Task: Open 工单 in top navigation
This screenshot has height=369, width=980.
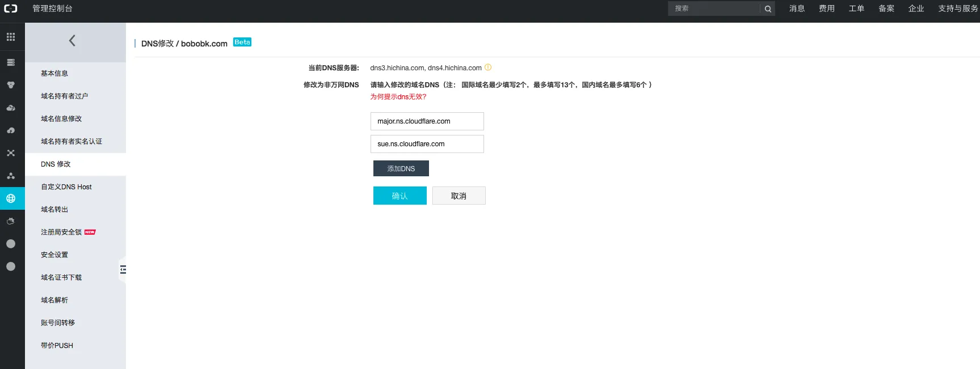Action: [x=857, y=9]
